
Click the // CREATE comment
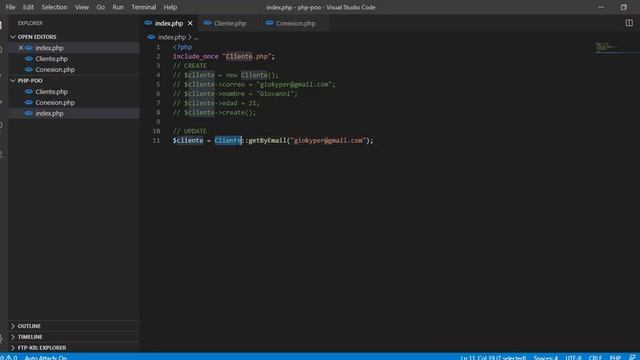click(190, 66)
